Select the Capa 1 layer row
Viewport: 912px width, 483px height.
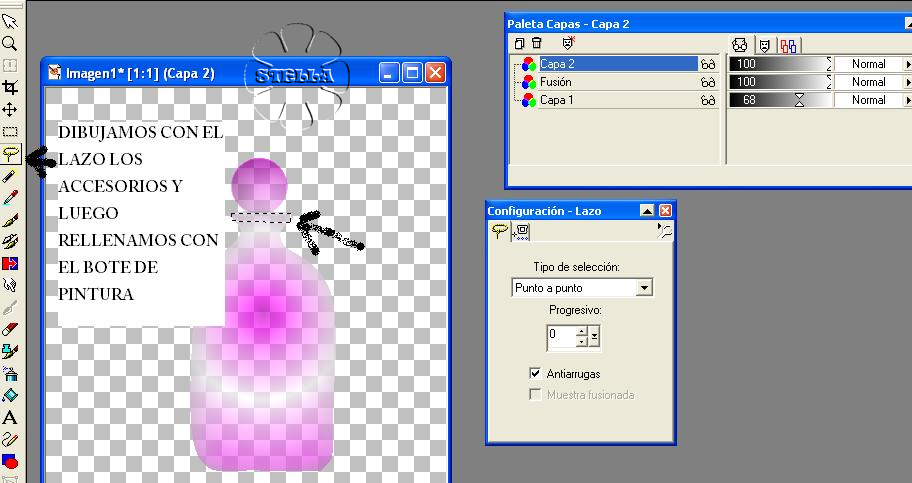pos(618,100)
